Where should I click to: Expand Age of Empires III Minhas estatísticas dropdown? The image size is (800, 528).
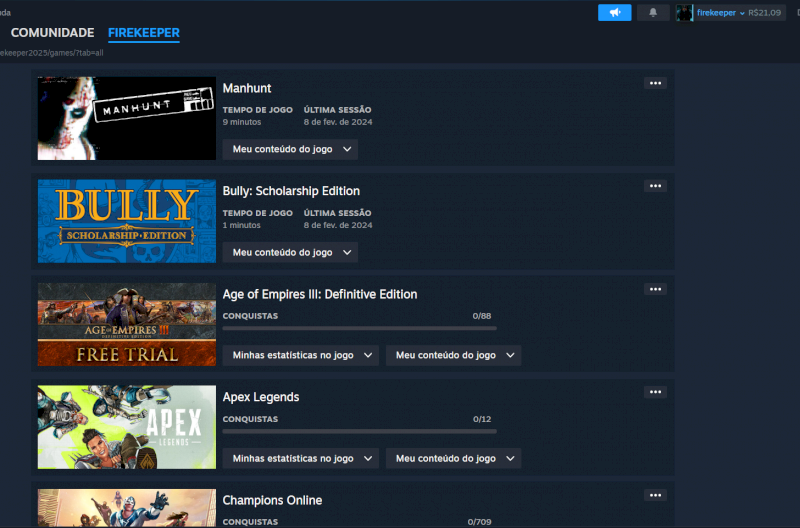tap(301, 356)
